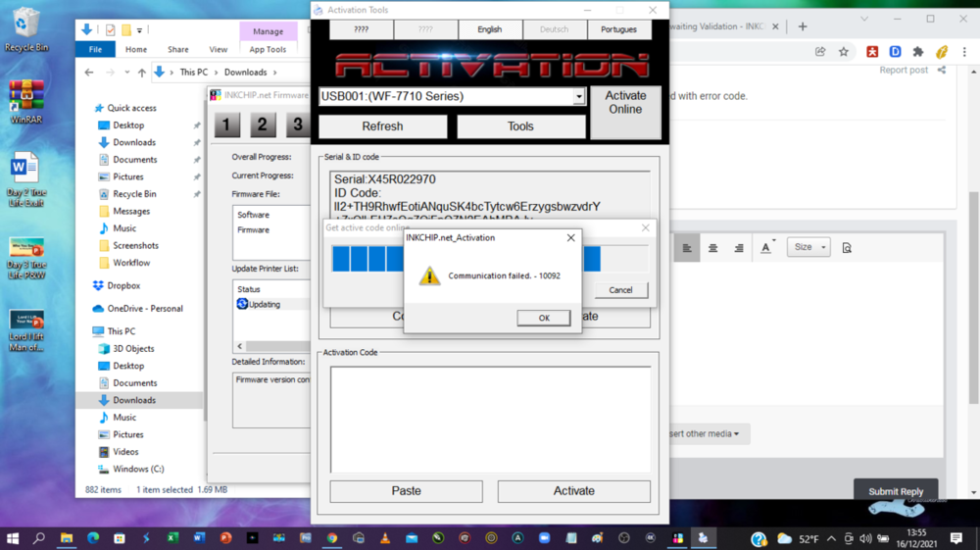
Task: Click the Submit Reply button
Action: point(895,491)
